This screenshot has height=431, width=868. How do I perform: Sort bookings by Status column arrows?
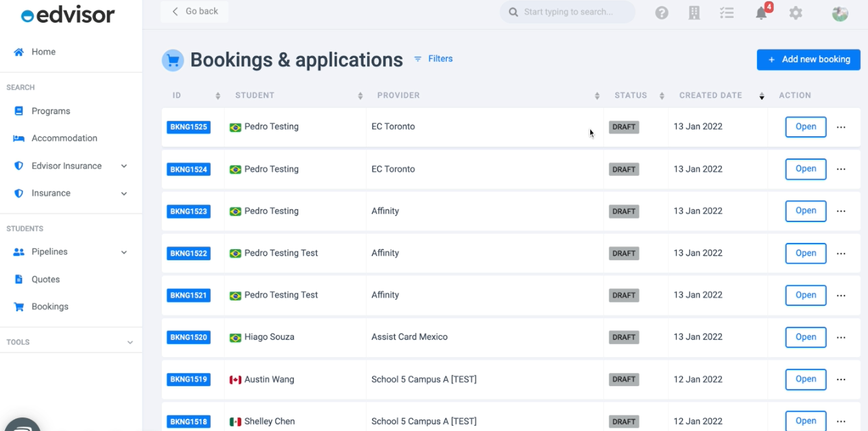[x=662, y=96]
